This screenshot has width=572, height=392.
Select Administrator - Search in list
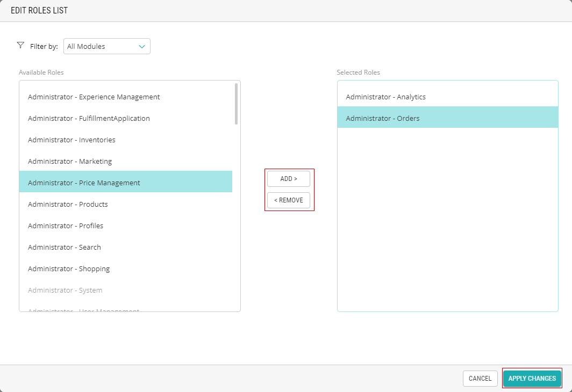[65, 248]
